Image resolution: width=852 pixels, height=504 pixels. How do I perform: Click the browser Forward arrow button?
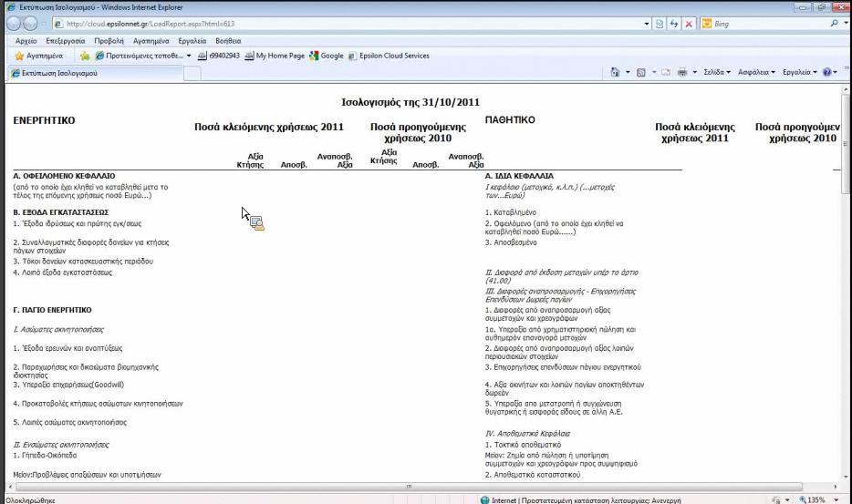tap(30, 24)
